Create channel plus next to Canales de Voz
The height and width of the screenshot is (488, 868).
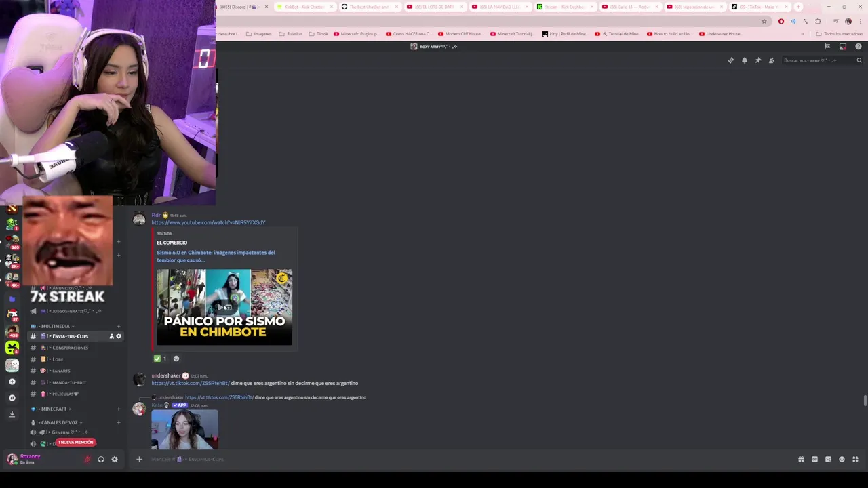[118, 422]
